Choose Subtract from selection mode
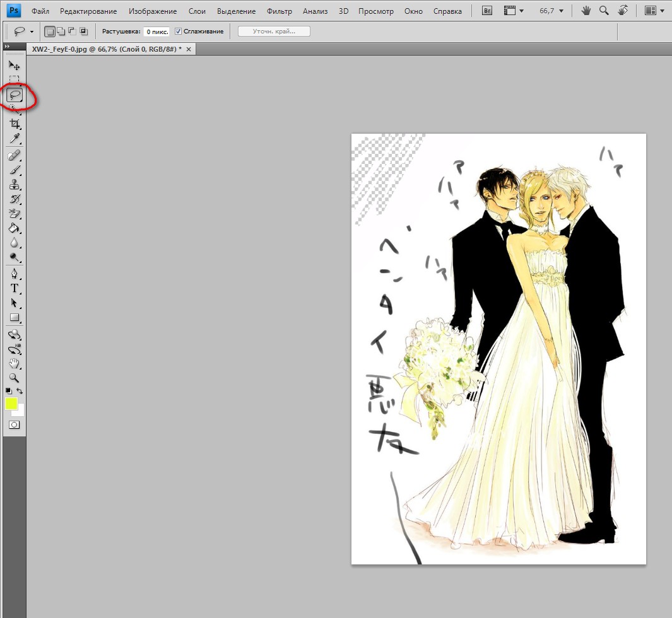Screen dimensions: 672x618 click(x=72, y=32)
